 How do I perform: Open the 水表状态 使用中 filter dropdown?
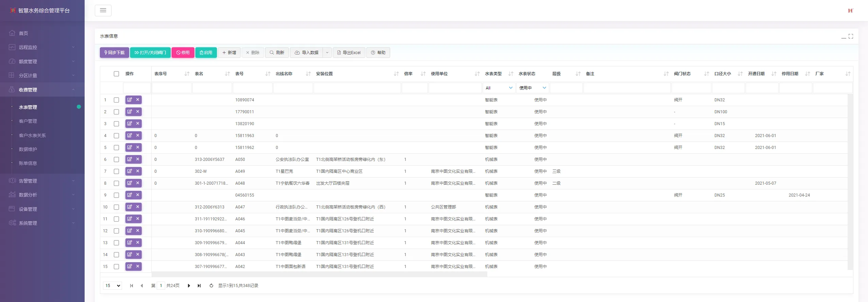click(533, 88)
